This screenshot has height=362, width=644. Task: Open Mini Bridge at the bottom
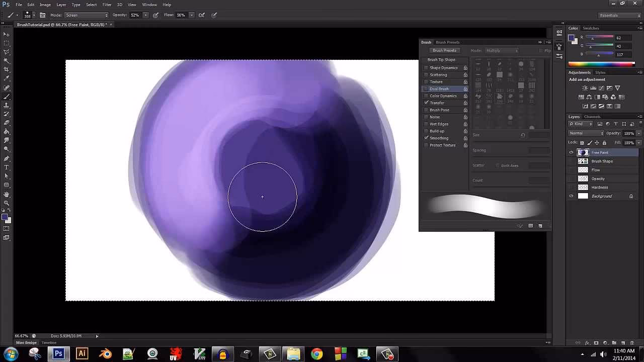point(25,342)
